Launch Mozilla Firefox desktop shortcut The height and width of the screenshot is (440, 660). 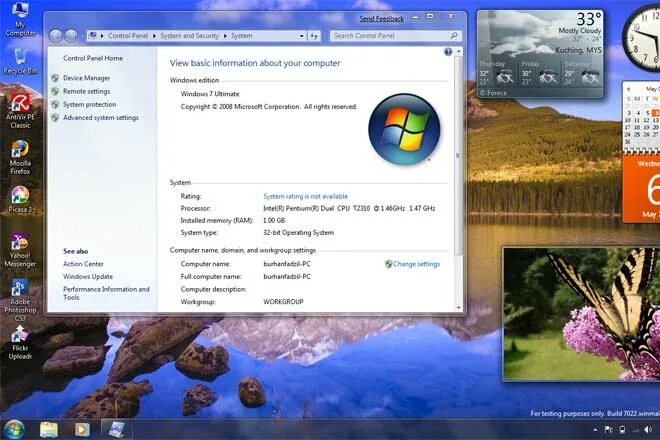[20, 157]
